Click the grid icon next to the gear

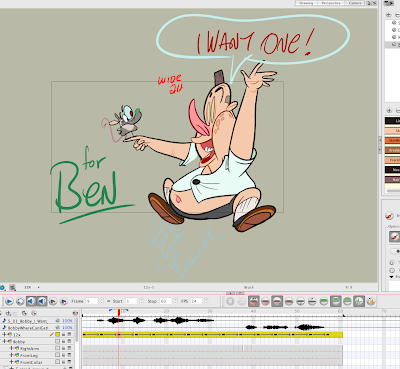[x=12, y=287]
